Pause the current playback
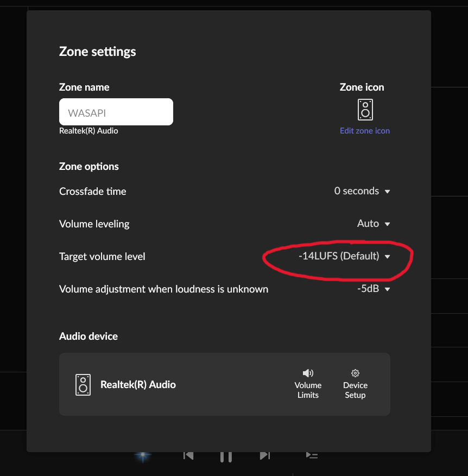 click(x=226, y=456)
